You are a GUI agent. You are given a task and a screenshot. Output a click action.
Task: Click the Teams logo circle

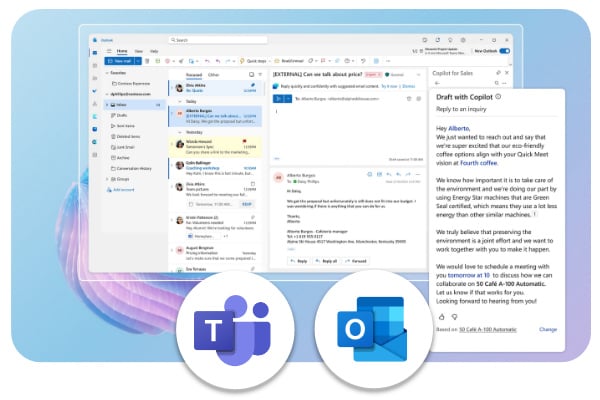(235, 330)
